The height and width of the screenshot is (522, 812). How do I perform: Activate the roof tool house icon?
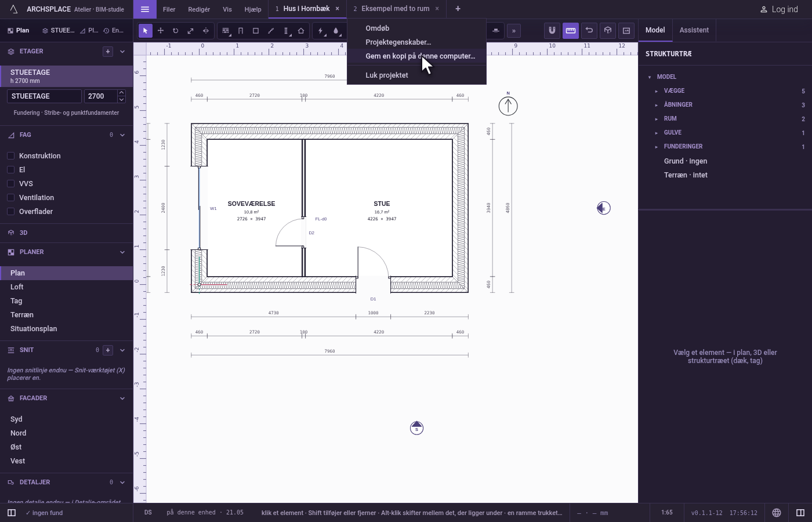pyautogui.click(x=301, y=31)
